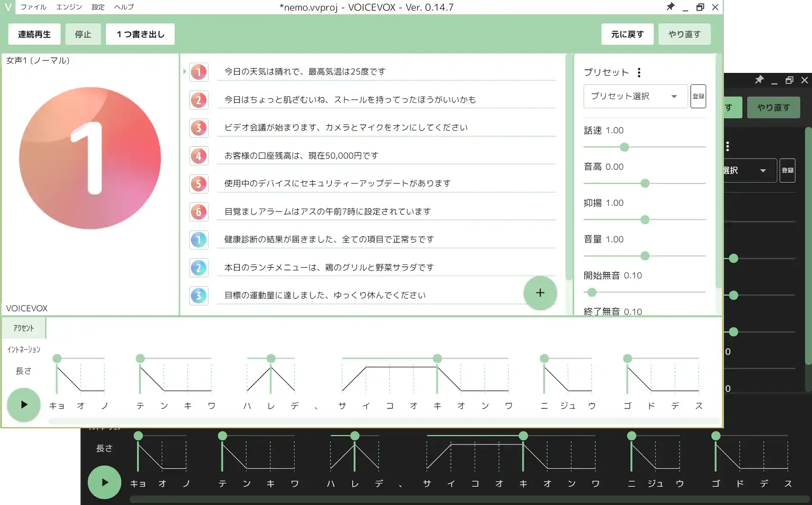Click the settings panel vertical scrollbar
812x505 pixels.
[x=719, y=171]
